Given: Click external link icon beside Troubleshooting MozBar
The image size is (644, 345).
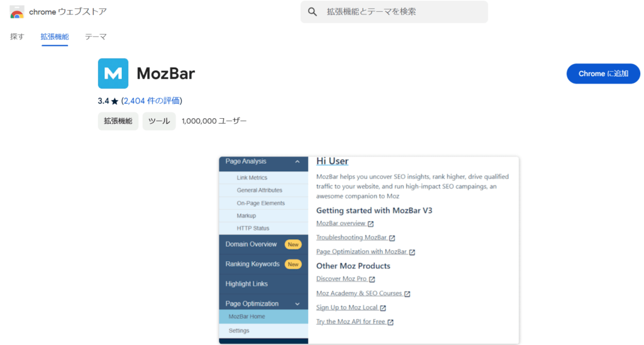Looking at the screenshot, I should click(x=392, y=238).
